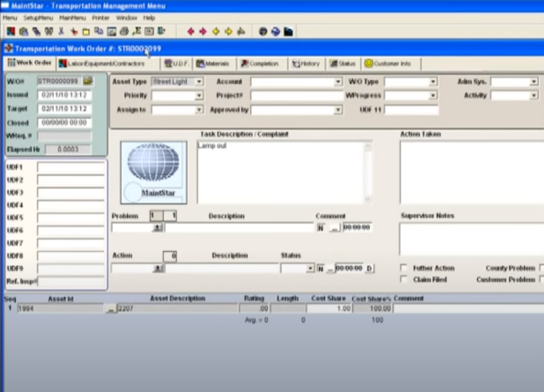
Task: Expand the Priority dropdown
Action: 199,95
